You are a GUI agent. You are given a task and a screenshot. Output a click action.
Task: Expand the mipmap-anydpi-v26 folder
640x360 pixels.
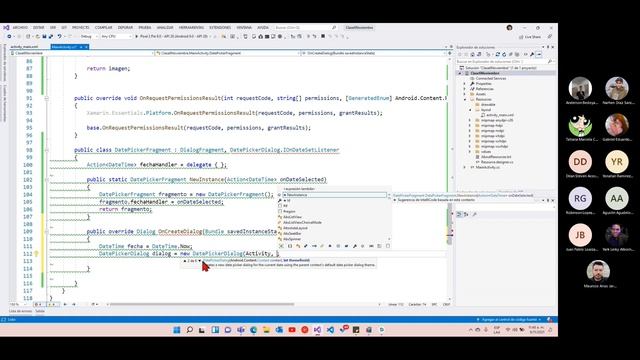[x=470, y=120]
